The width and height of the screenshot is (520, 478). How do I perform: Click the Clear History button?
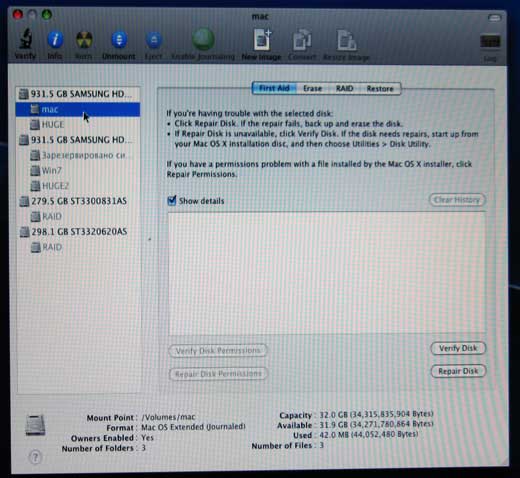tap(457, 200)
